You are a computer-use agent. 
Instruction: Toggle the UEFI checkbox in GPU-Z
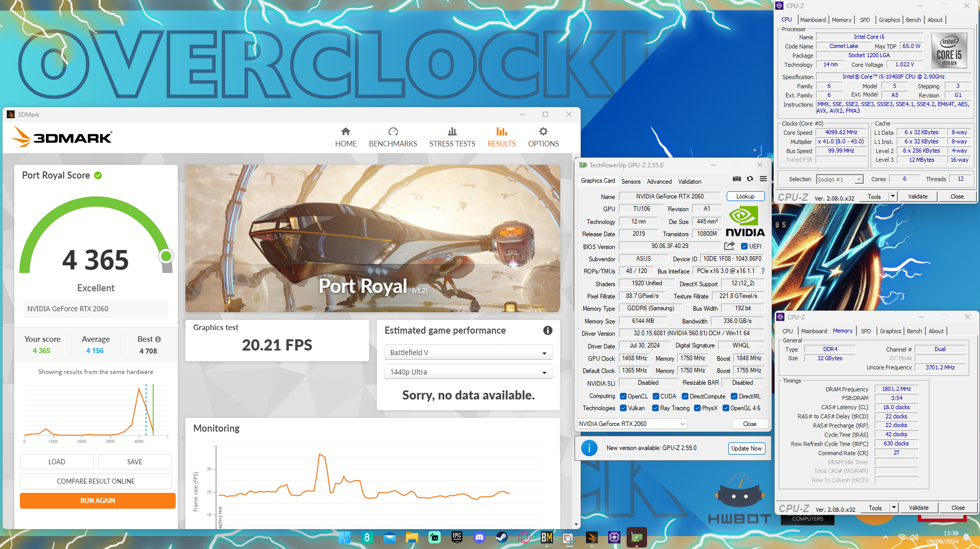pos(744,246)
